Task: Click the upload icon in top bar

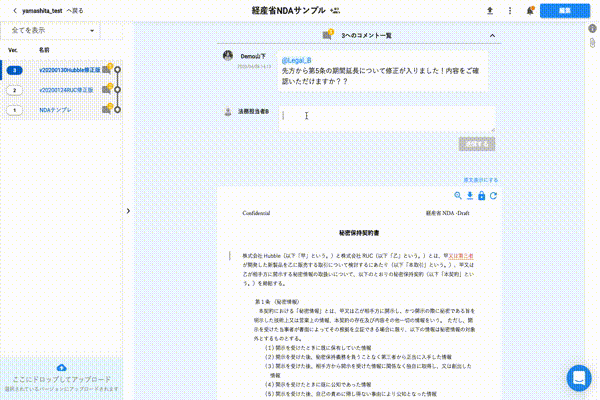Action: pyautogui.click(x=490, y=11)
